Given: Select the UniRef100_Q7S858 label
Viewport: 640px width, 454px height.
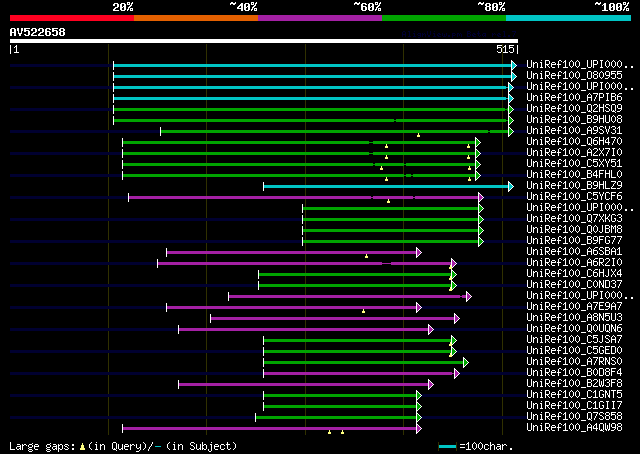Looking at the screenshot, I should (574, 417).
